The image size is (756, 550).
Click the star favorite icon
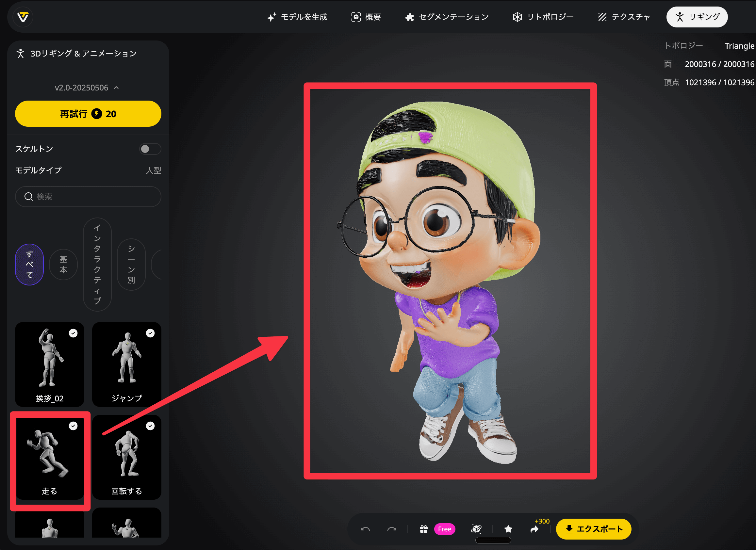click(508, 529)
